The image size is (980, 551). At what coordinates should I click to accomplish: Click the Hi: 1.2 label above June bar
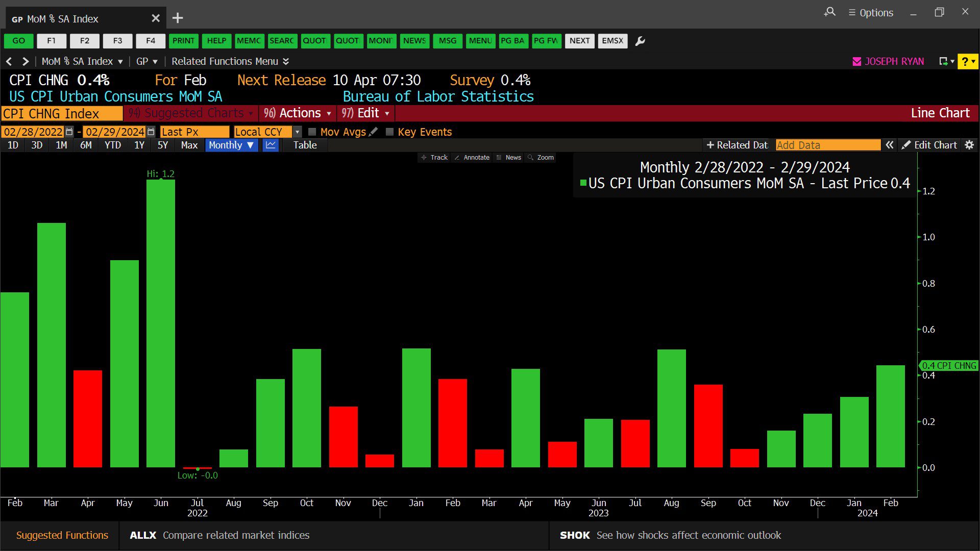click(x=160, y=174)
